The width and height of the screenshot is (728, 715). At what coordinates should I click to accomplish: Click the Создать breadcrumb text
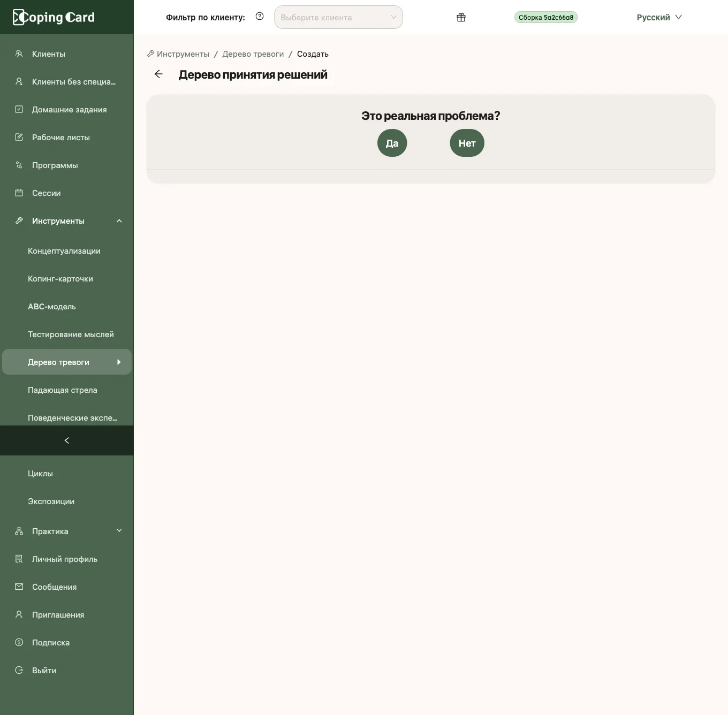point(313,54)
